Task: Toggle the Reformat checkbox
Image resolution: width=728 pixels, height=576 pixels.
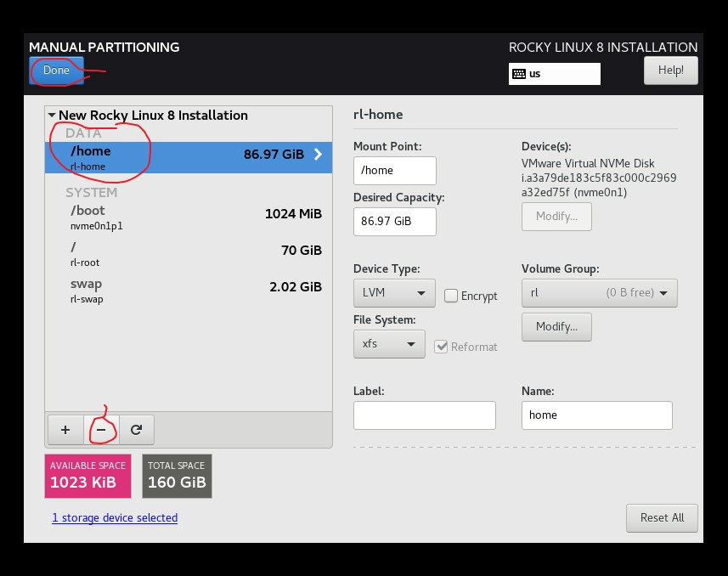Action: (x=441, y=347)
